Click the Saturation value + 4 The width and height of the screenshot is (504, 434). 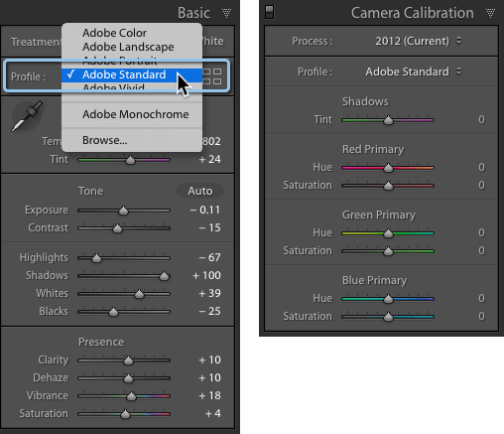212,413
